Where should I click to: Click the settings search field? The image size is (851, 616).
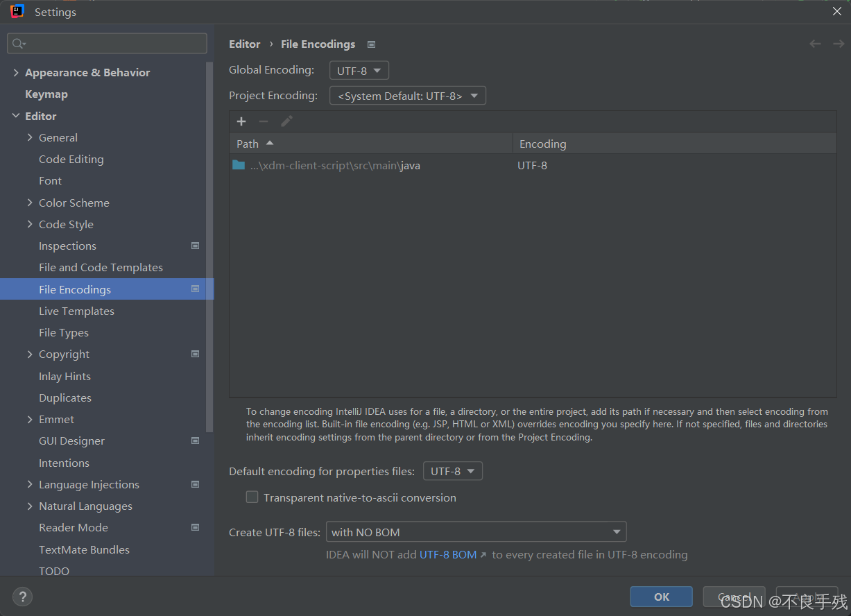(x=107, y=44)
